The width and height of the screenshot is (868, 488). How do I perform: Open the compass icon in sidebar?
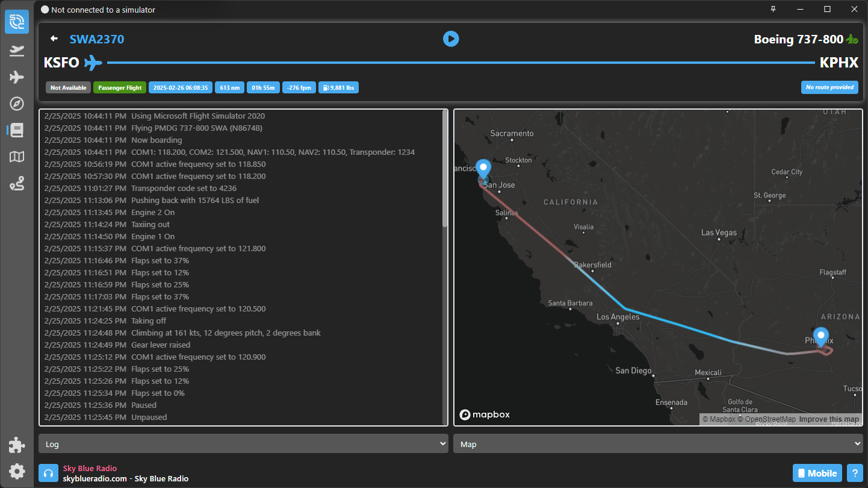pyautogui.click(x=17, y=104)
